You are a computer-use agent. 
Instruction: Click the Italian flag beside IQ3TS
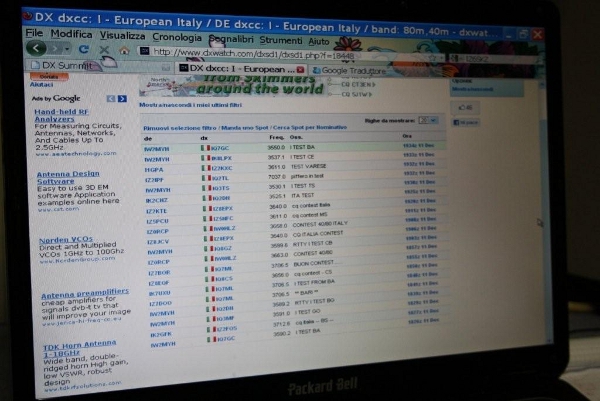(x=206, y=188)
